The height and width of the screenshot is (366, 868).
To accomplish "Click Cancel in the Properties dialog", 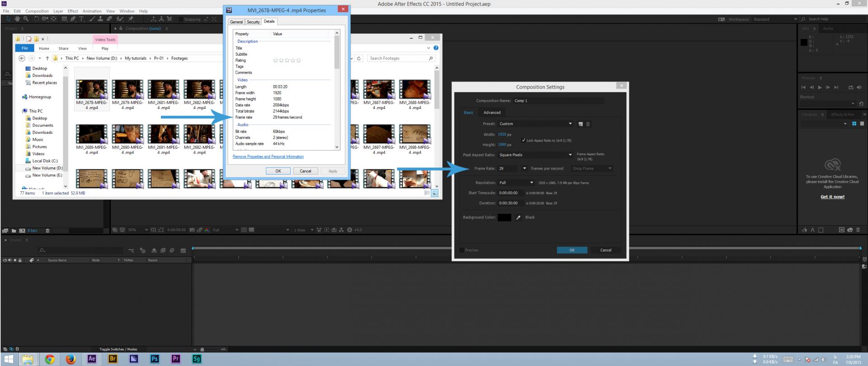I will 306,171.
